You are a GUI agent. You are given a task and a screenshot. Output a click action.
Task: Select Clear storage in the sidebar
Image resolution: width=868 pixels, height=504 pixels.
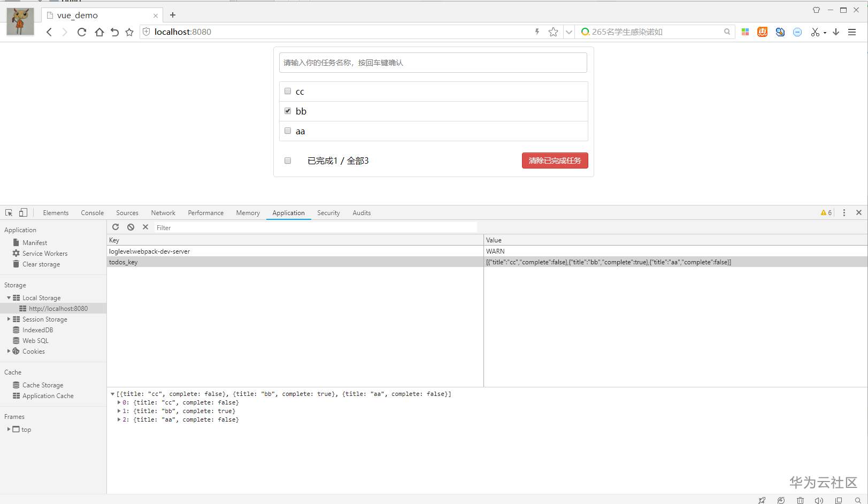click(x=41, y=264)
